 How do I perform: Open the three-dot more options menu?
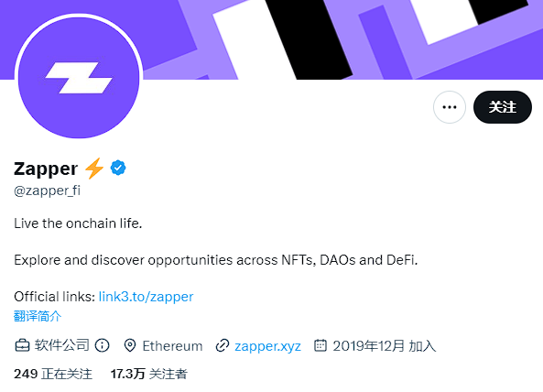450,107
